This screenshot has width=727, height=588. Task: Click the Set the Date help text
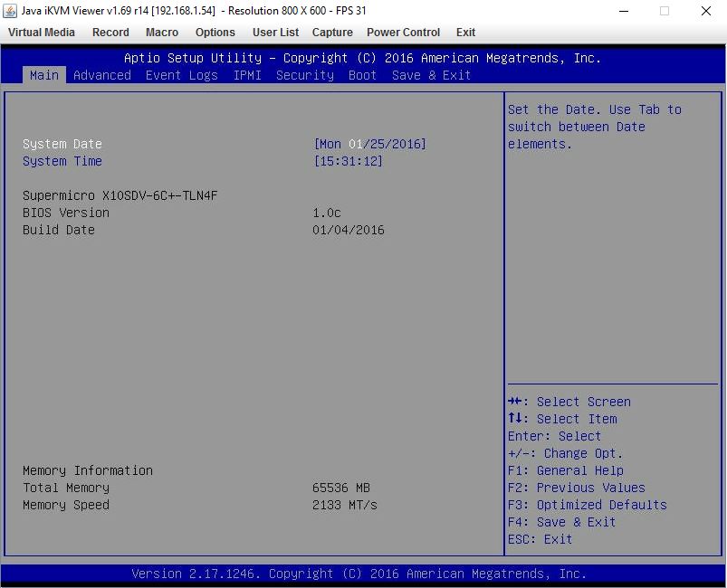tap(595, 127)
